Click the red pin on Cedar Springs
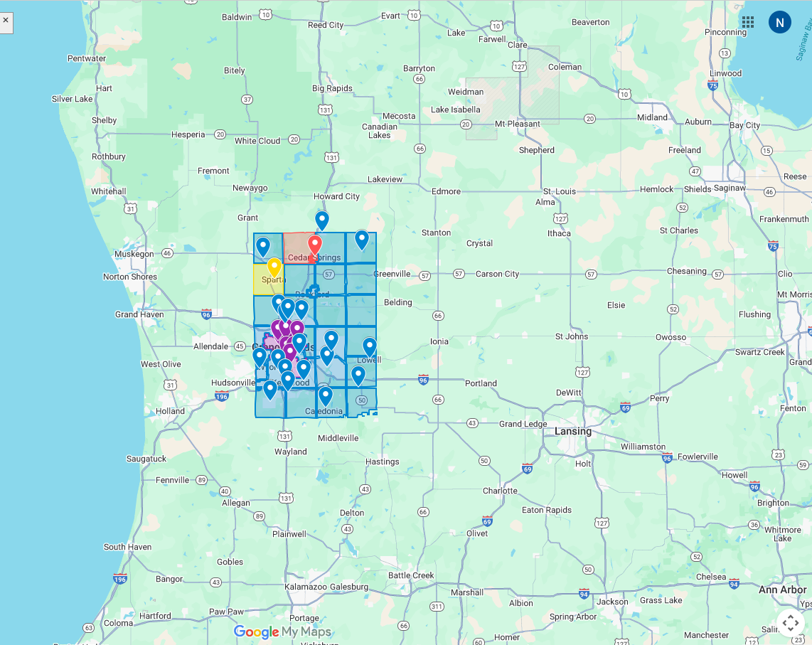This screenshot has height=645, width=812. pos(314,246)
